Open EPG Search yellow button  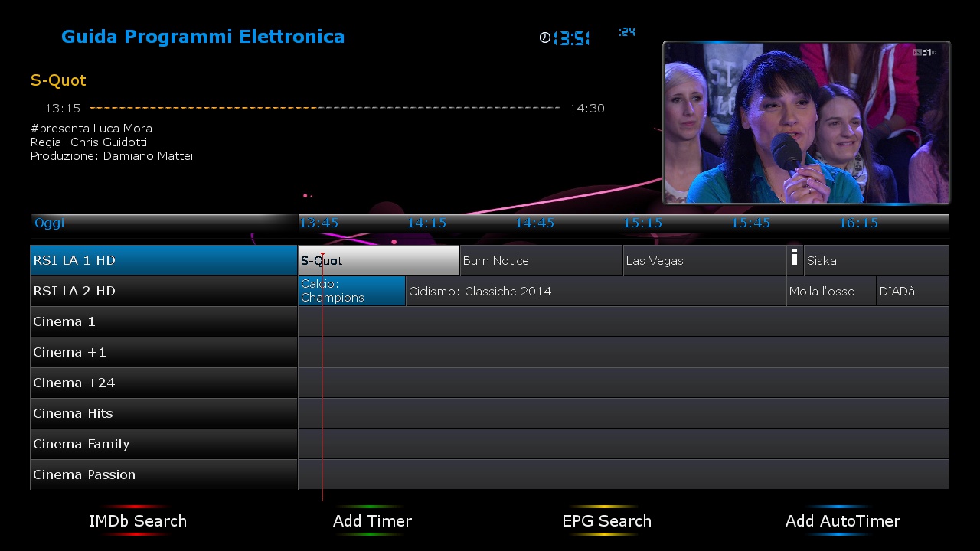click(606, 521)
